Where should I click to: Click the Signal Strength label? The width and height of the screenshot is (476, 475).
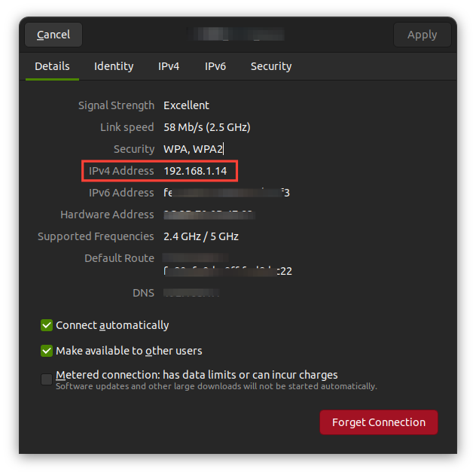[116, 105]
